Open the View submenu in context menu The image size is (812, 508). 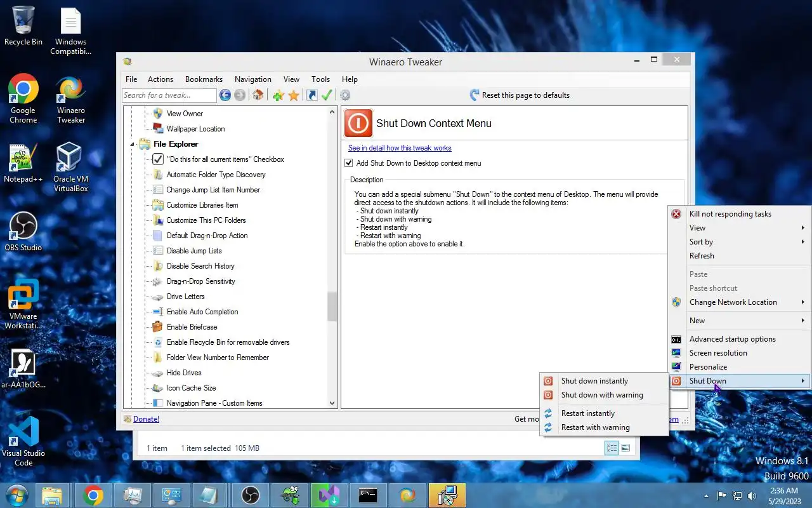pos(740,228)
